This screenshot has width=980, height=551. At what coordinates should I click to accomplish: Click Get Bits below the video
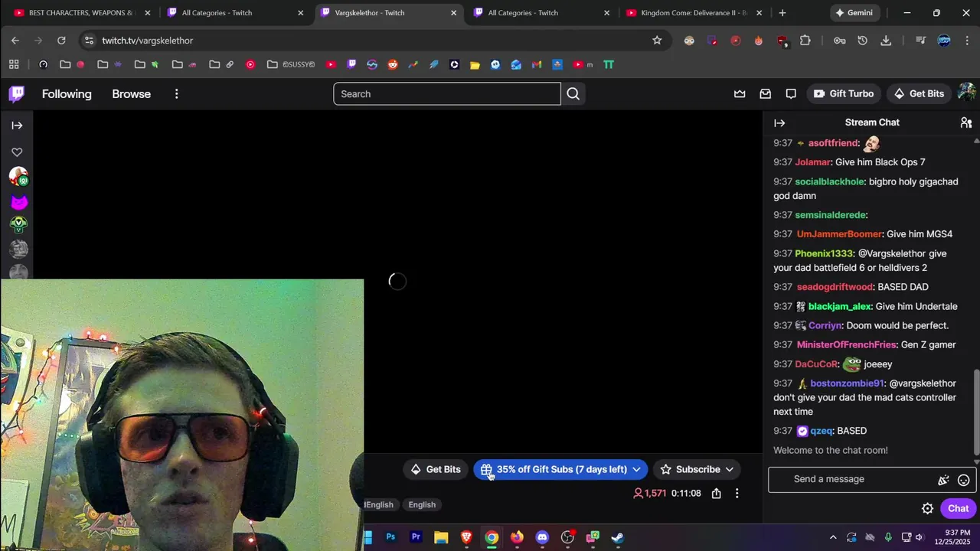[436, 469]
